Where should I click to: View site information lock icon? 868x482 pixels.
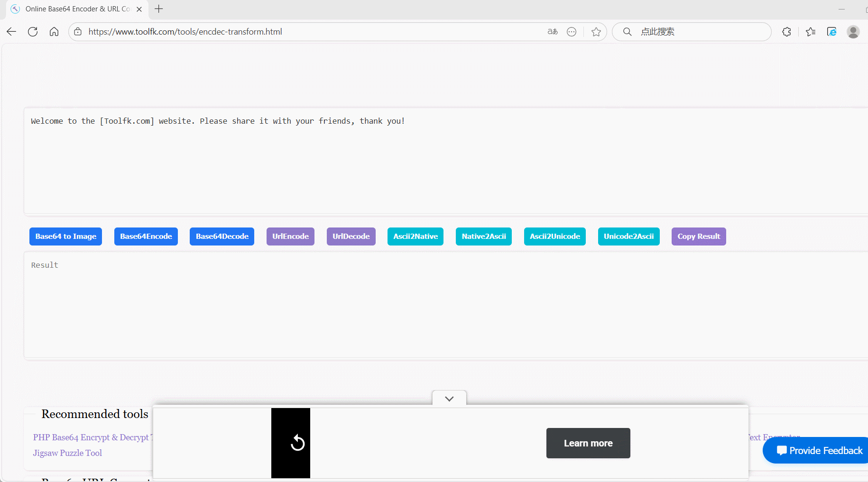(x=78, y=32)
